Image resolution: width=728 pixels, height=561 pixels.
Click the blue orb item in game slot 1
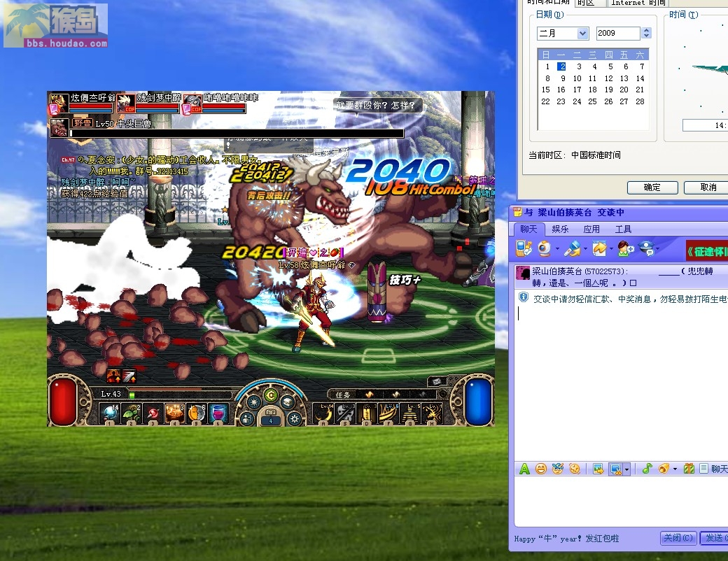(x=111, y=413)
